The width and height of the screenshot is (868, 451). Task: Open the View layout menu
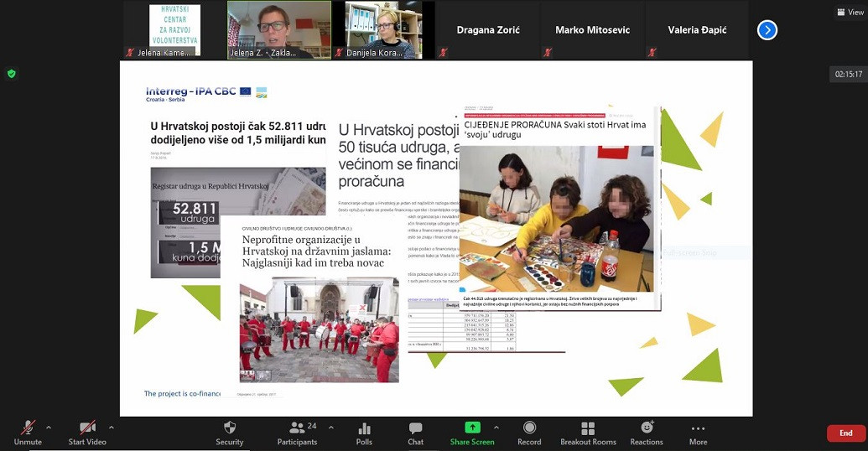pos(851,13)
